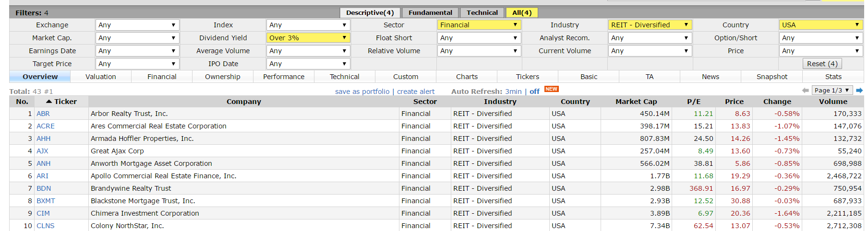Open the Float Short filter dropdown

coord(479,38)
